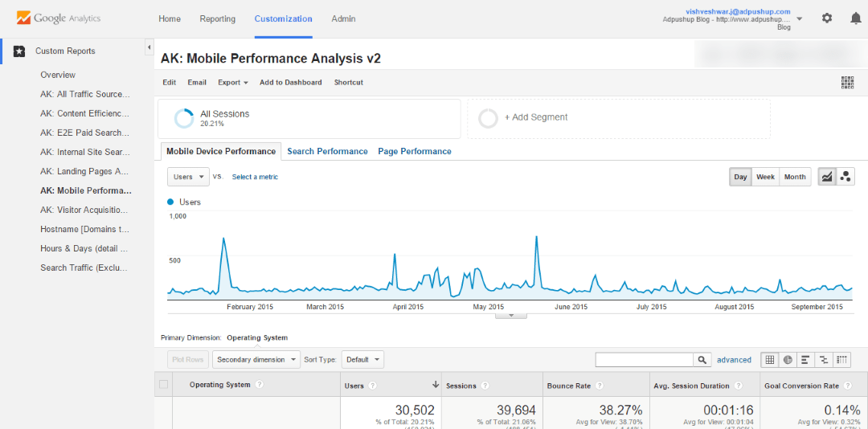
Task: Click the search magnifier button
Action: [702, 360]
